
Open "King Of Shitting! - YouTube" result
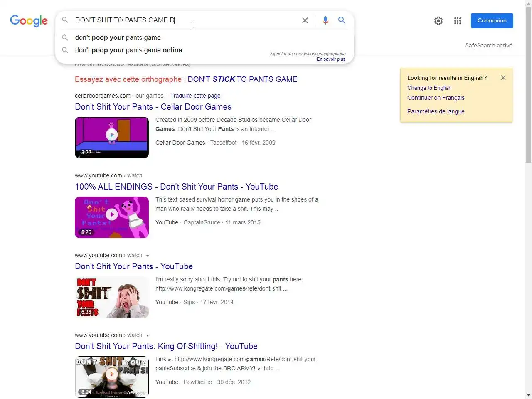[x=166, y=346]
